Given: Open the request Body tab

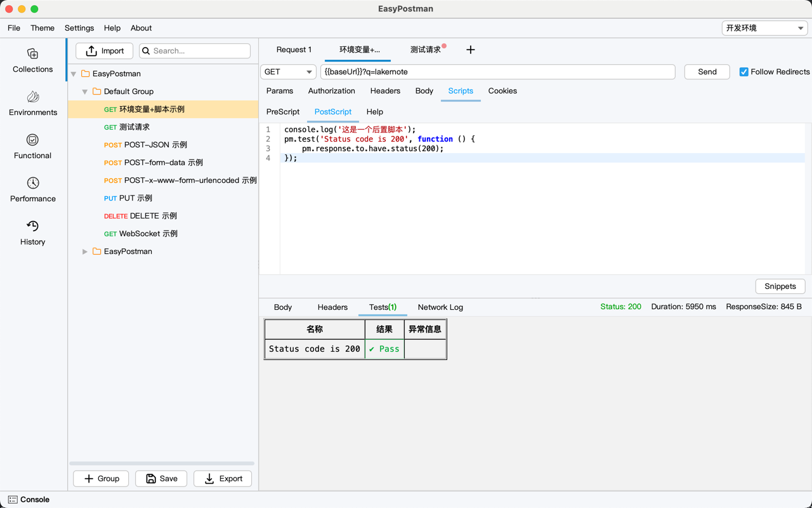Looking at the screenshot, I should (424, 91).
